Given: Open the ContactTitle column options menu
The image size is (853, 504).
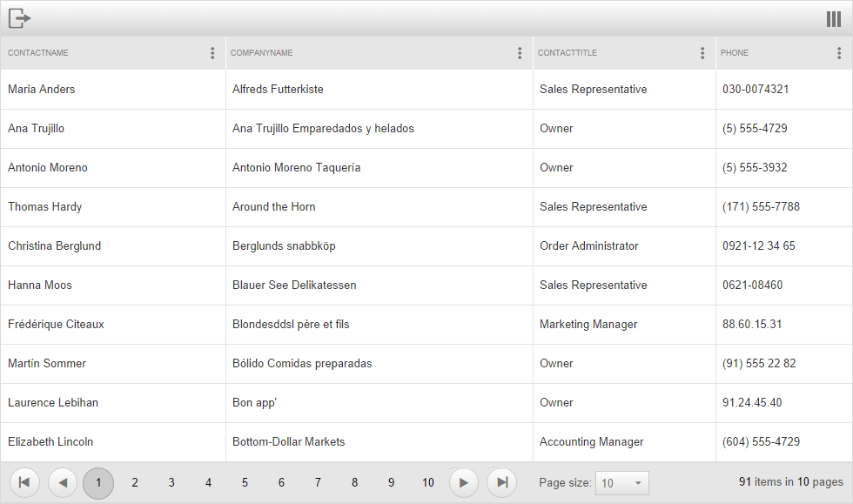Looking at the screenshot, I should [702, 53].
